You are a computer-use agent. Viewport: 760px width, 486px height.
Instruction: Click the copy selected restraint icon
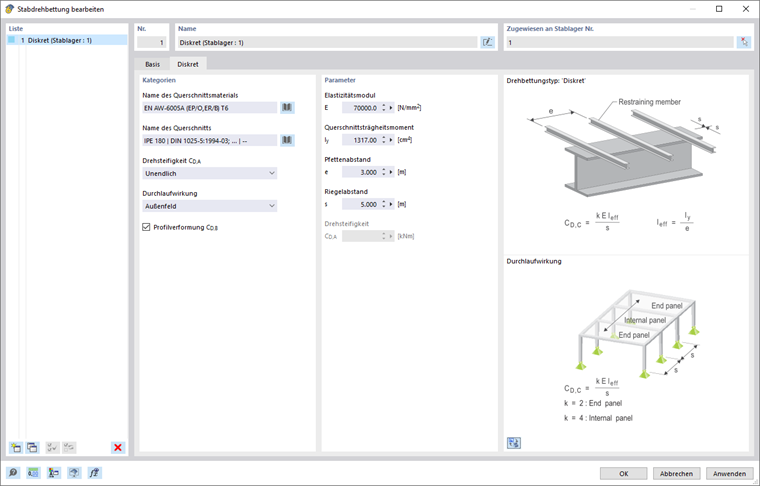(32, 447)
